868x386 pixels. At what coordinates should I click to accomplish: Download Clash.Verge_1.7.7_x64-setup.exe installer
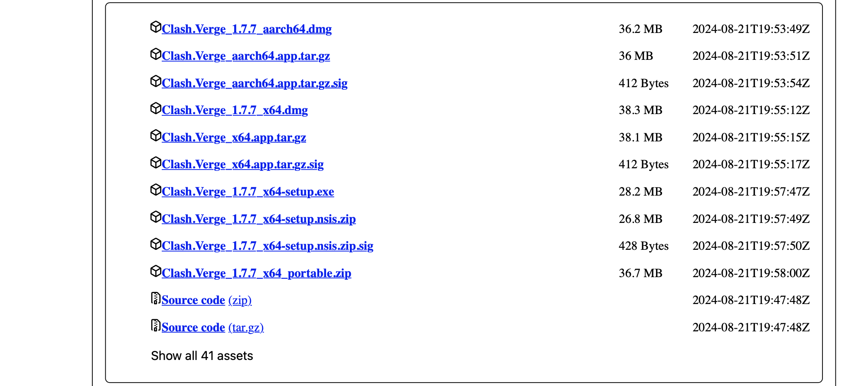tap(248, 192)
